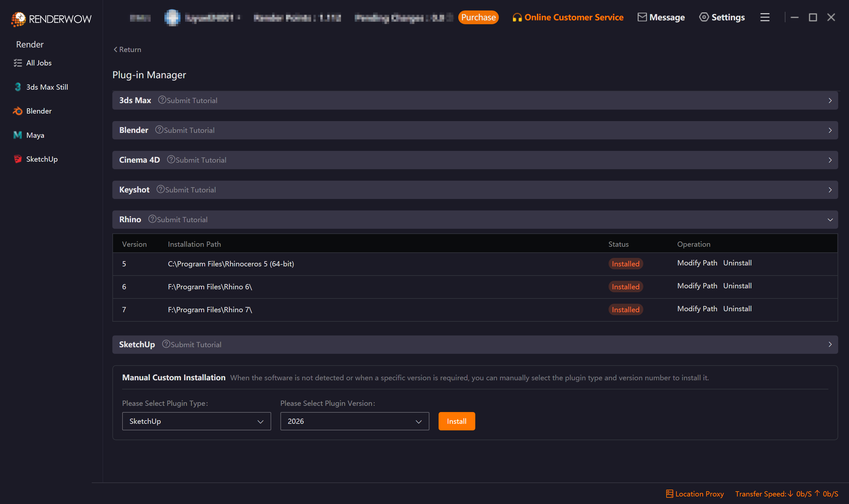Click the Settings gear icon
This screenshot has width=849, height=504.
704,17
